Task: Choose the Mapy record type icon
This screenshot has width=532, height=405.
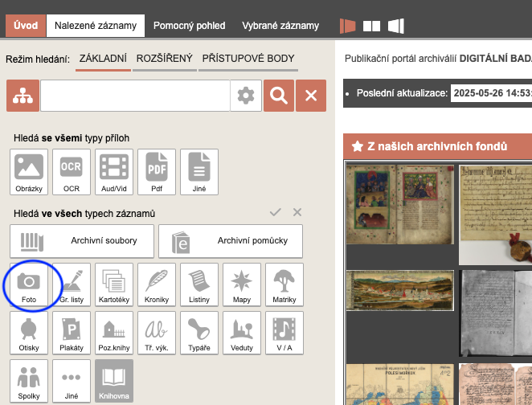Action: [239, 284]
